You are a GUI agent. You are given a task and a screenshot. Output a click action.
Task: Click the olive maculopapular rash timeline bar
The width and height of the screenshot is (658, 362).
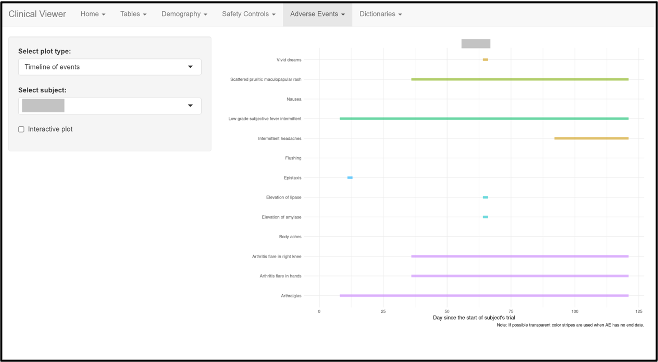[520, 79]
